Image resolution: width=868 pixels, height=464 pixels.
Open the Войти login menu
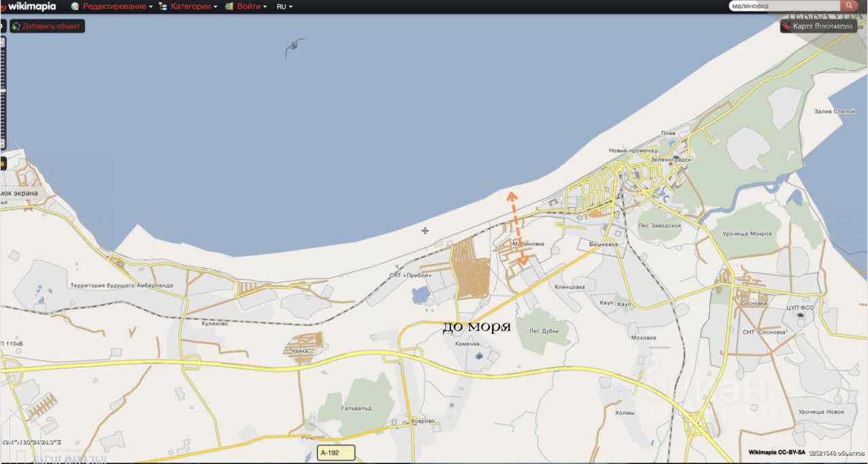coord(252,6)
